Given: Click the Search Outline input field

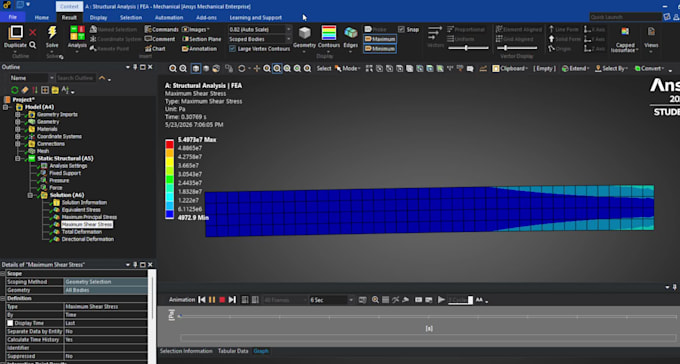Looking at the screenshot, I should (75, 78).
